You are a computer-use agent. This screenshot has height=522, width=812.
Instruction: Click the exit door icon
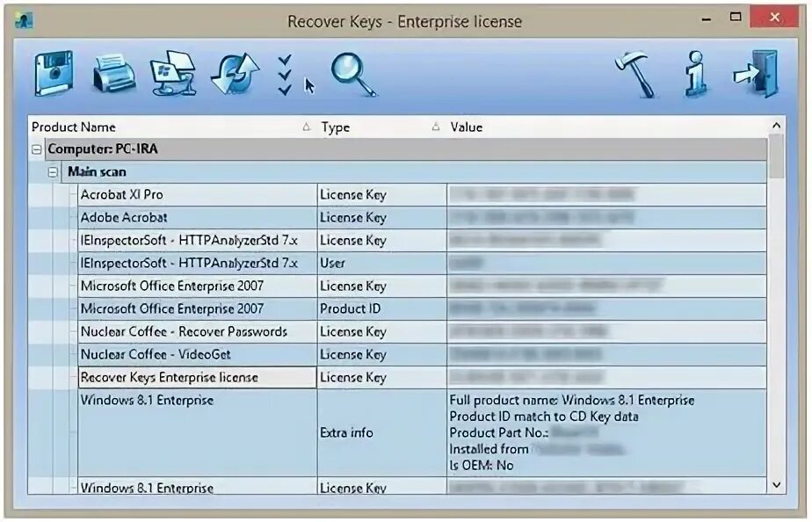click(x=757, y=74)
